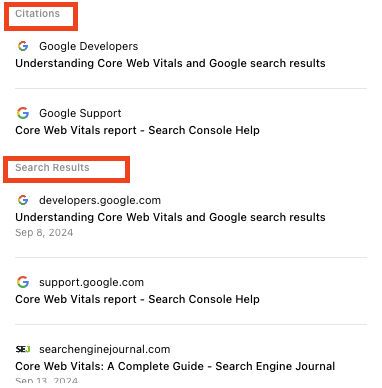Screen dimensions: 382x388
Task: Open the Google Support source name
Action: coord(80,113)
